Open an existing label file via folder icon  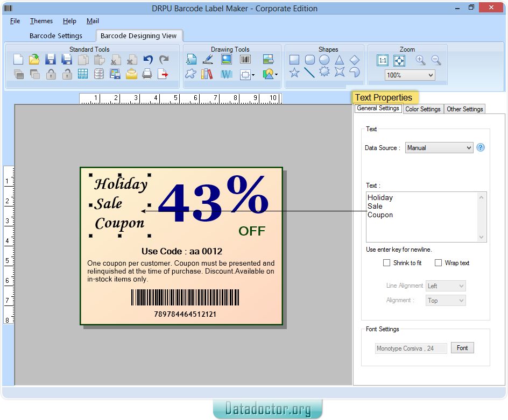[x=34, y=60]
